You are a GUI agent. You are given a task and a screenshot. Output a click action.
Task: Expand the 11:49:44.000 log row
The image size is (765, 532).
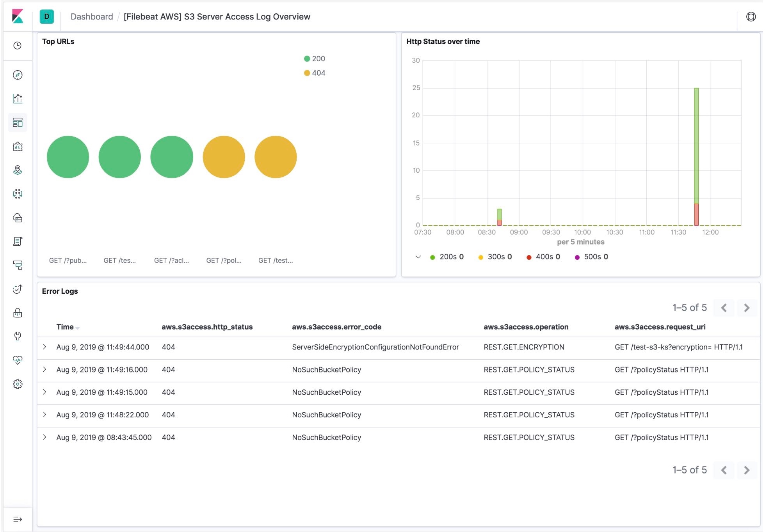pos(44,347)
